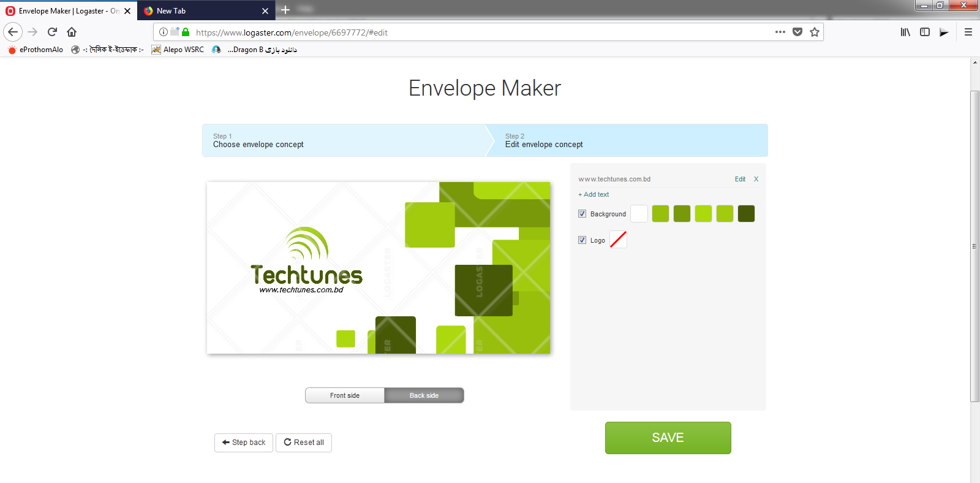
Task: Open the Dragon B bookmark
Action: [x=255, y=50]
